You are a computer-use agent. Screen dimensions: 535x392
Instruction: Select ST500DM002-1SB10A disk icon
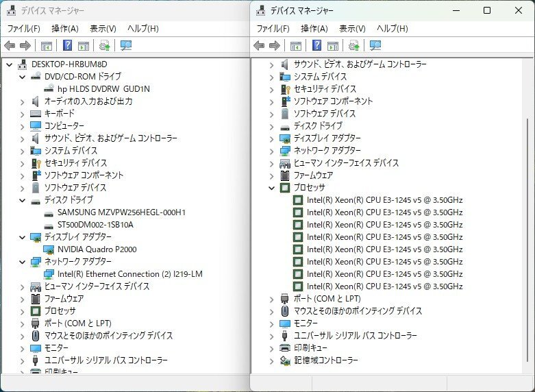(49, 226)
